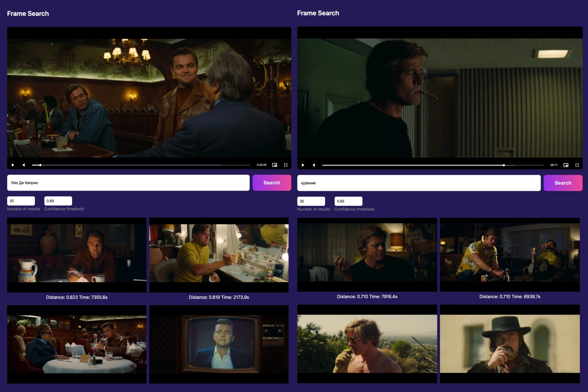Click the left video remaining time -2:35:26

pos(261,165)
